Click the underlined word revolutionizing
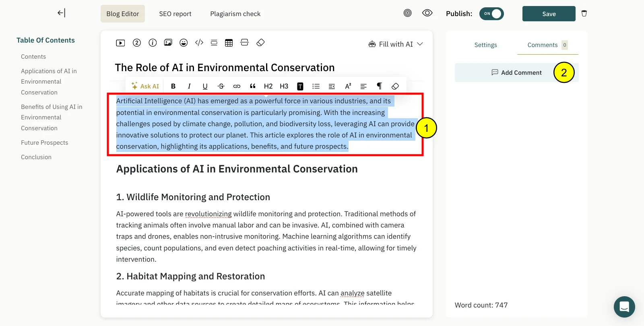This screenshot has width=644, height=326. pyautogui.click(x=208, y=214)
